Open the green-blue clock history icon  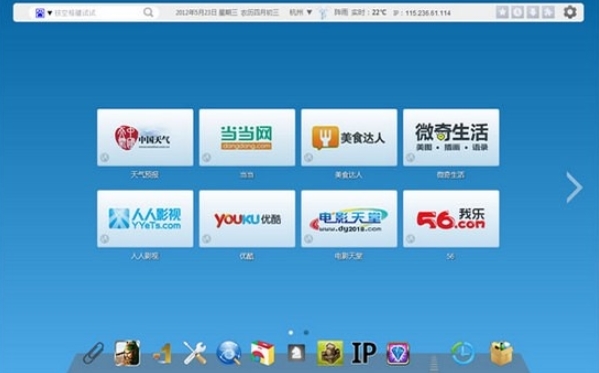pos(463,353)
